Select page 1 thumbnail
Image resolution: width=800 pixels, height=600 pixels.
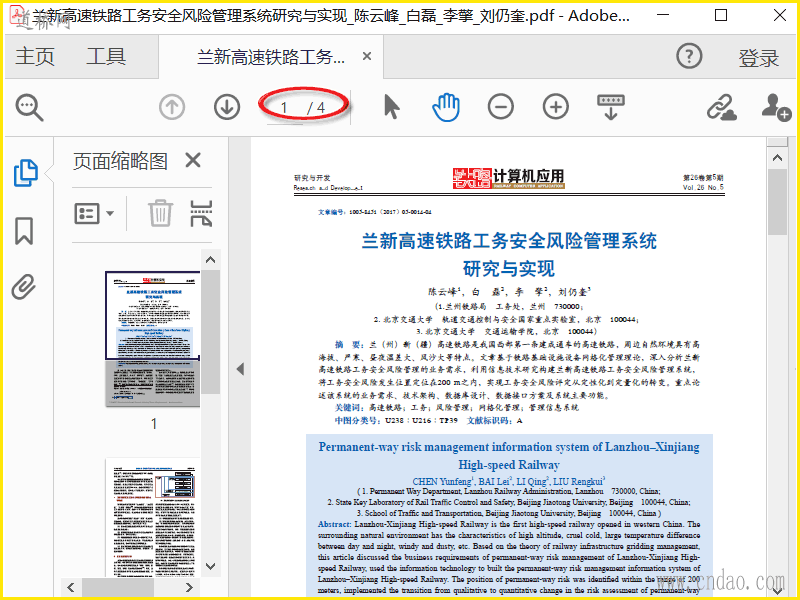pos(153,339)
